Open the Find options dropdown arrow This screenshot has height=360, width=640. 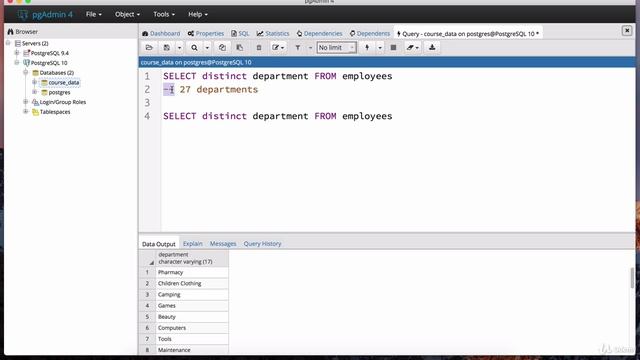207,48
